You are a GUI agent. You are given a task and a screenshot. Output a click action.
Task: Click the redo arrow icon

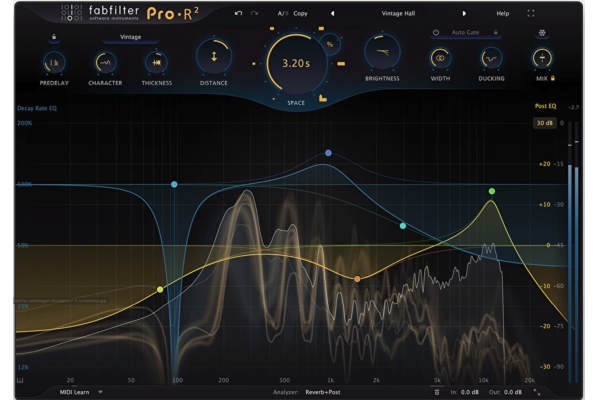(x=254, y=13)
